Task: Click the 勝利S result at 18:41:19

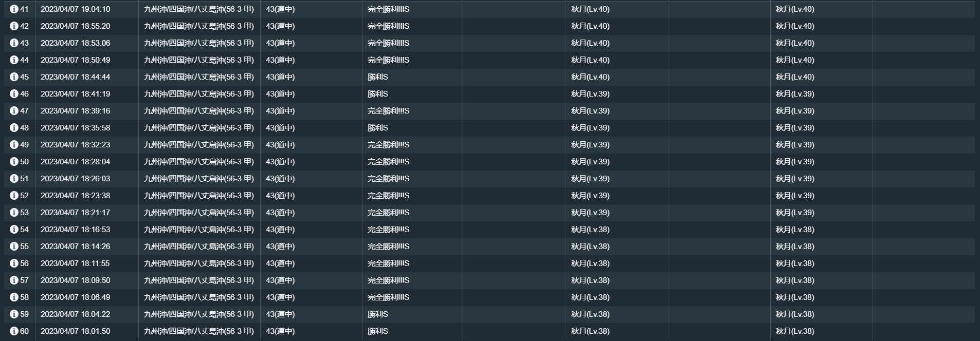Action: 377,94
